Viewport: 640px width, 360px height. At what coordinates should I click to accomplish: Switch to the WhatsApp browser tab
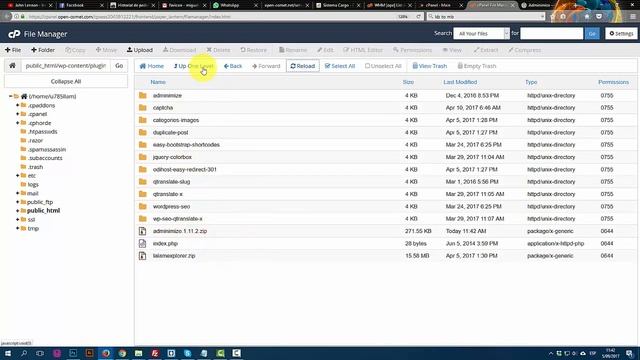coord(235,5)
